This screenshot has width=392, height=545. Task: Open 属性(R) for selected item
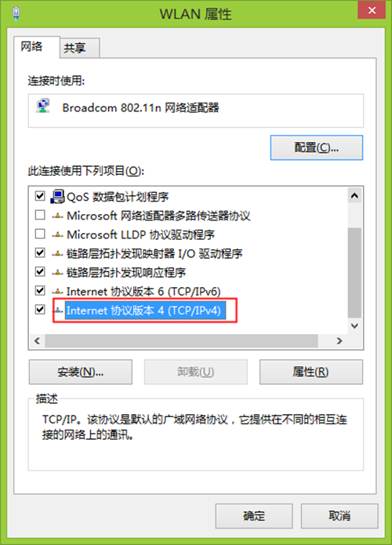click(x=311, y=372)
